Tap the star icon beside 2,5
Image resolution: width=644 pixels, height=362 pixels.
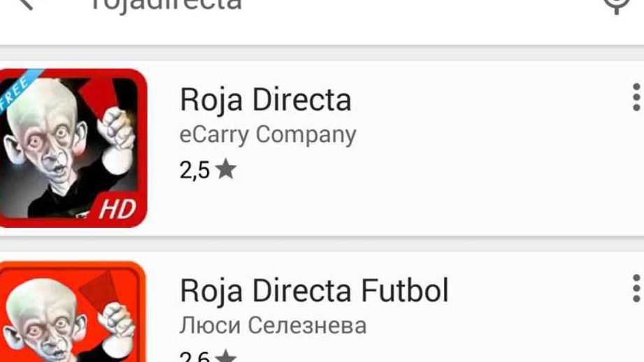coord(225,170)
